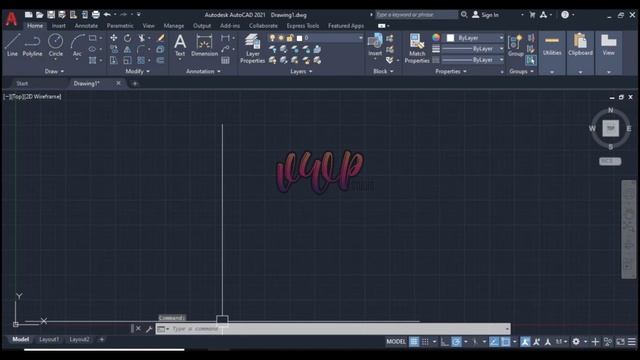Click the Save icon in quick access
The height and width of the screenshot is (360, 640).
pyautogui.click(x=51, y=15)
